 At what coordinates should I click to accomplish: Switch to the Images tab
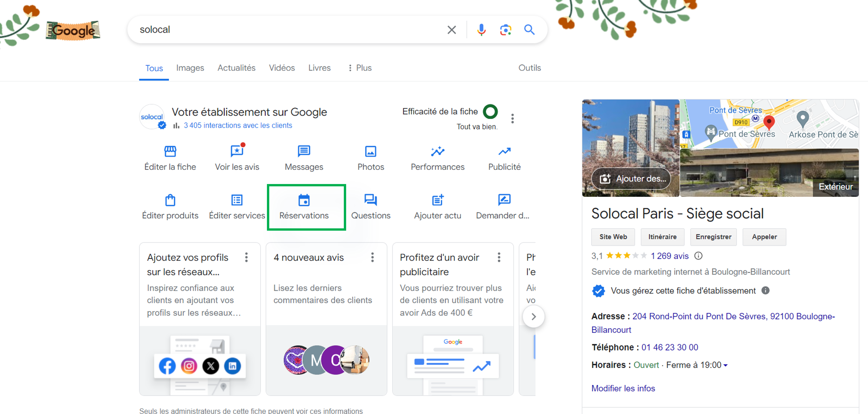tap(190, 68)
